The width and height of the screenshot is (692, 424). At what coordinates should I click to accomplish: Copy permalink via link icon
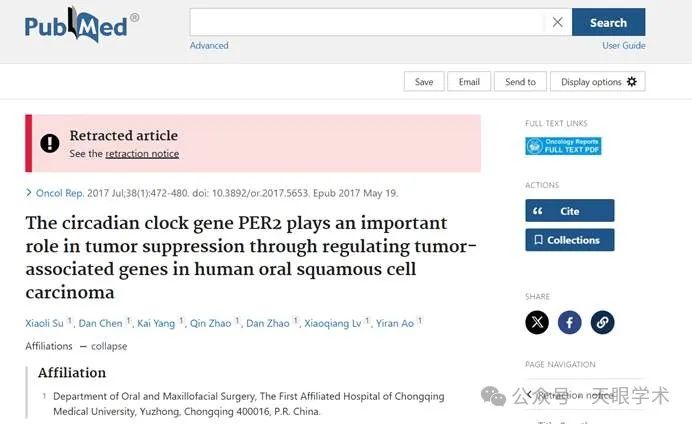602,322
